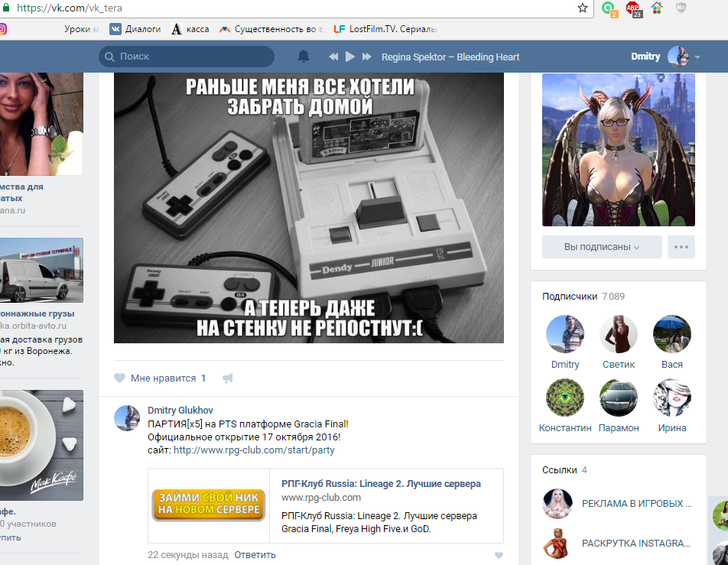728x565 pixels.
Task: Open the Ссылки section header
Action: pos(564,470)
